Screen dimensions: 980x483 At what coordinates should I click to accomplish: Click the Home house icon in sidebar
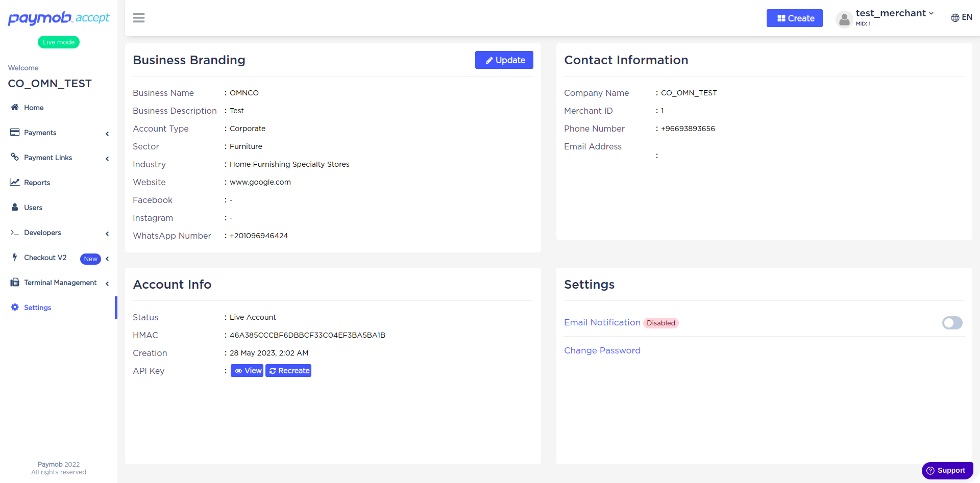pyautogui.click(x=15, y=108)
